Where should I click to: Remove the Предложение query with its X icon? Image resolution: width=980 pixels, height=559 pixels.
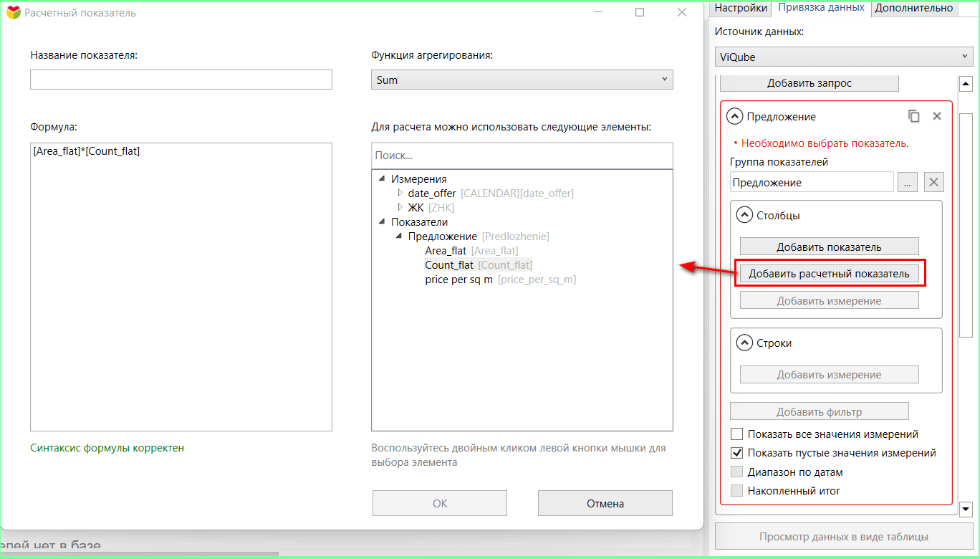(936, 116)
